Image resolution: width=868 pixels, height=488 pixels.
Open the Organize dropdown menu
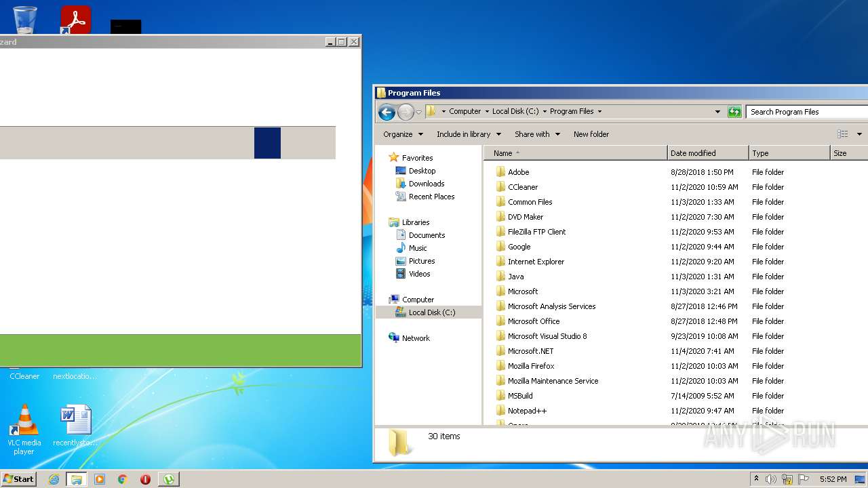[403, 134]
